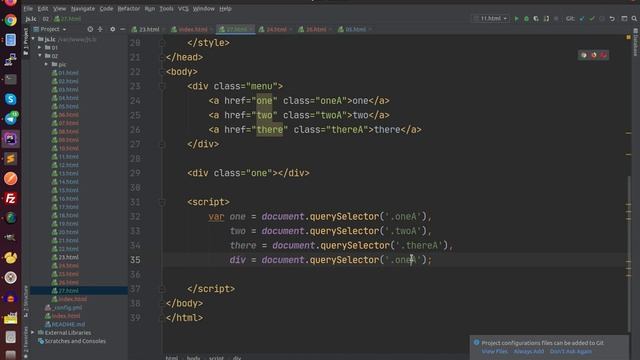Run with coverage icon in toolbar

[x=536, y=19]
